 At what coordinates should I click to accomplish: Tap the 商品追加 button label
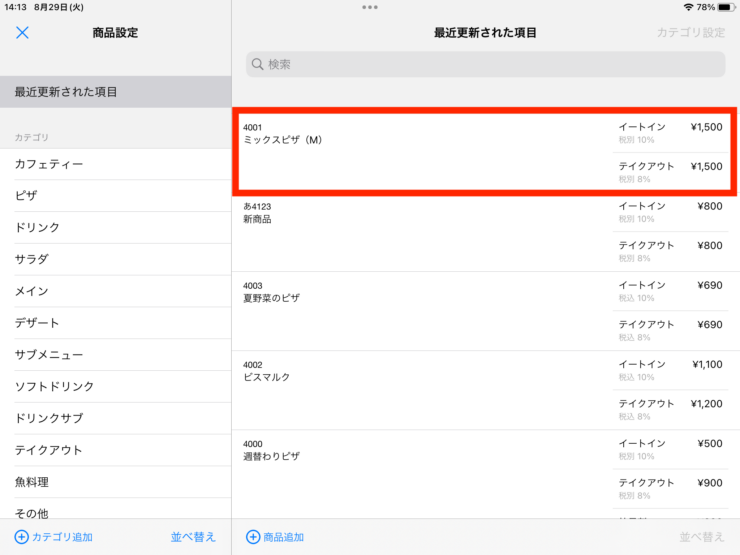pyautogui.click(x=283, y=537)
